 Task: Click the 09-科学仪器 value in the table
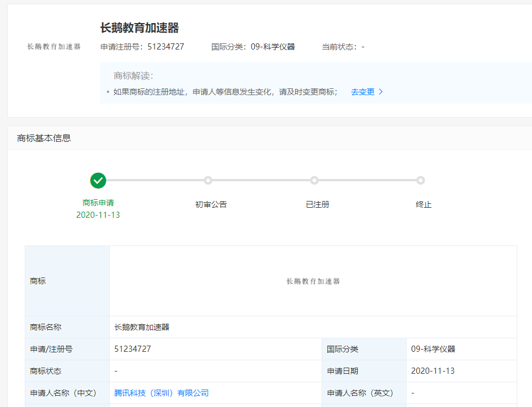click(x=433, y=349)
